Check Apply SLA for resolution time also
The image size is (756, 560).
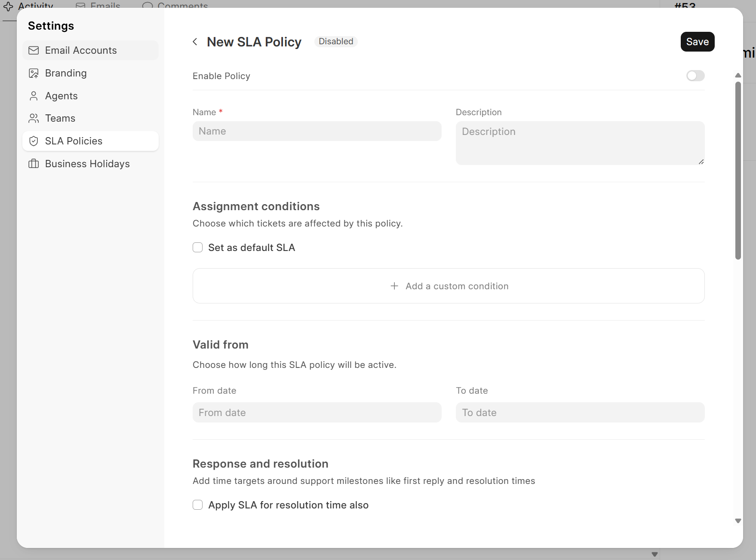pos(198,505)
